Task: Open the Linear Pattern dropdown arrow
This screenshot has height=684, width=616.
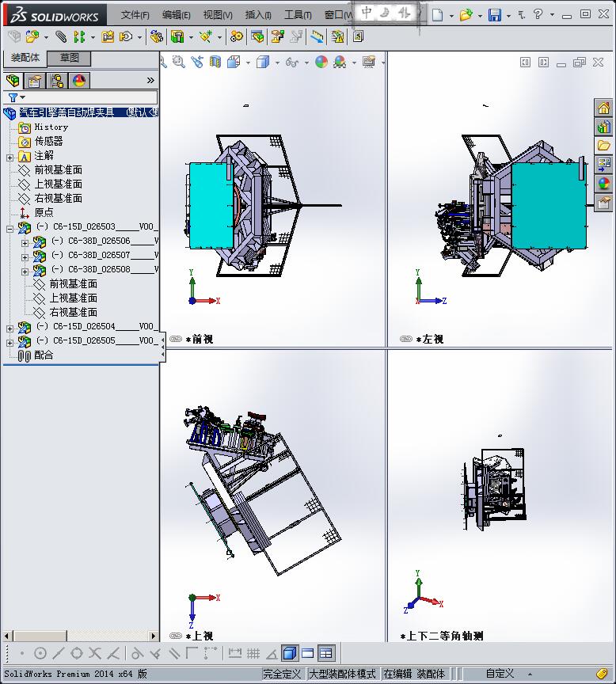Action: (x=93, y=37)
